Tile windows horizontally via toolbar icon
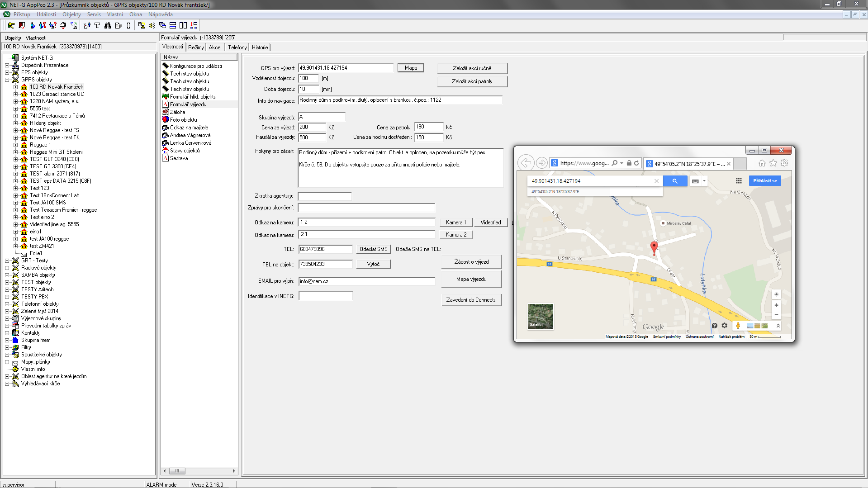 (x=173, y=25)
